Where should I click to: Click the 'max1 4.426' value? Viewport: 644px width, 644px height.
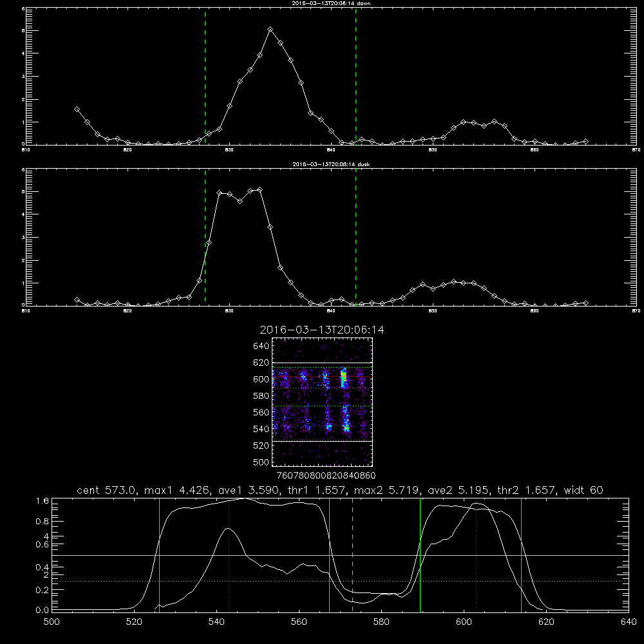click(x=176, y=490)
